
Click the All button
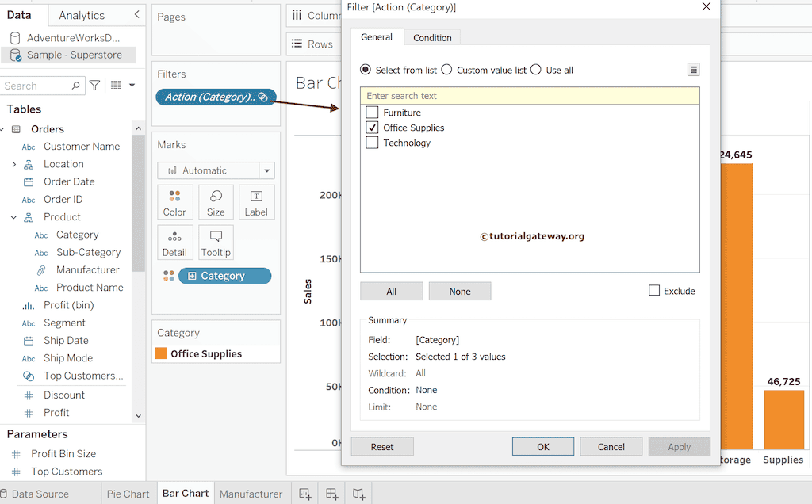(x=392, y=292)
